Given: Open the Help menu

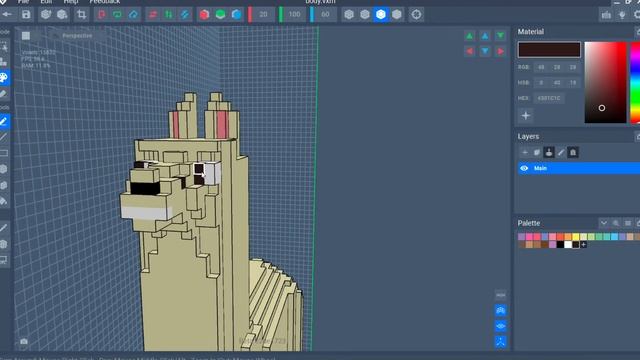Looking at the screenshot, I should click(71, 2).
